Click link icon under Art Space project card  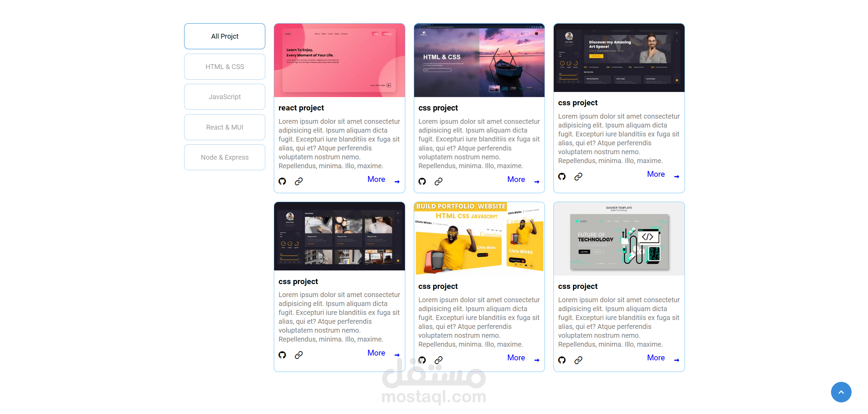point(578,176)
